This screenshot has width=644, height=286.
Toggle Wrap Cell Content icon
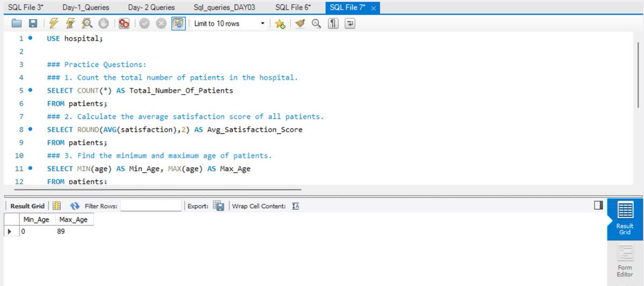point(295,206)
